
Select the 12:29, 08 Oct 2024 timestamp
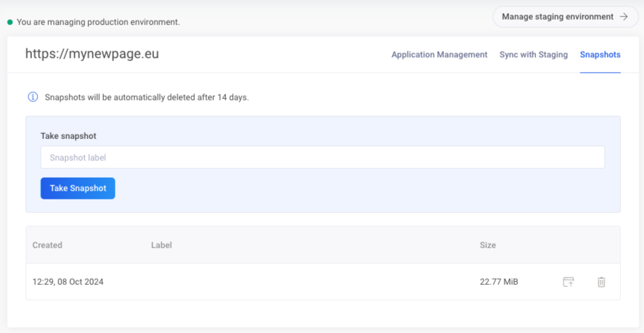pyautogui.click(x=68, y=281)
